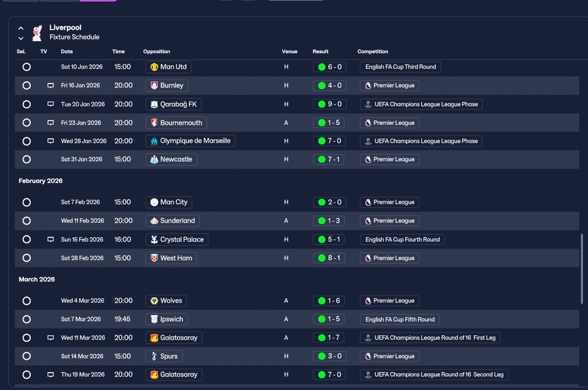Click the Man Utd club crest
Screen dimensions: 588x390
click(154, 67)
